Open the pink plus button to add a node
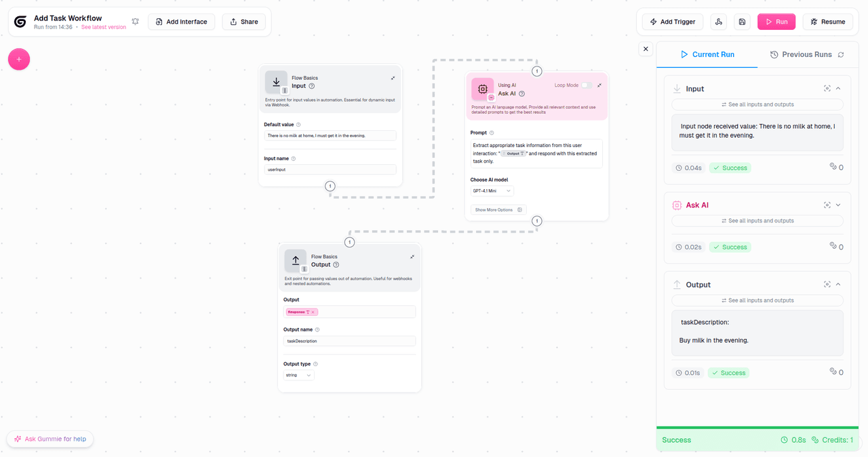 pos(18,59)
